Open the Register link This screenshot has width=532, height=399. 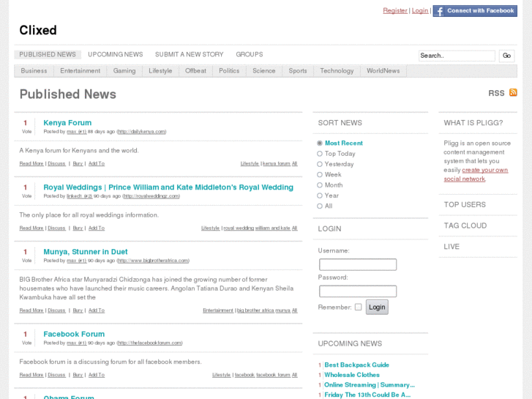395,10
